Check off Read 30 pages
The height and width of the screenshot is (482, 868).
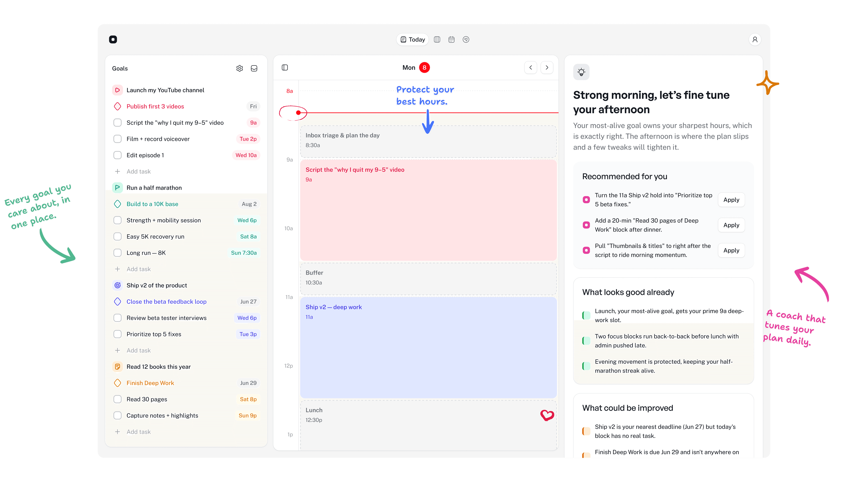tap(117, 399)
